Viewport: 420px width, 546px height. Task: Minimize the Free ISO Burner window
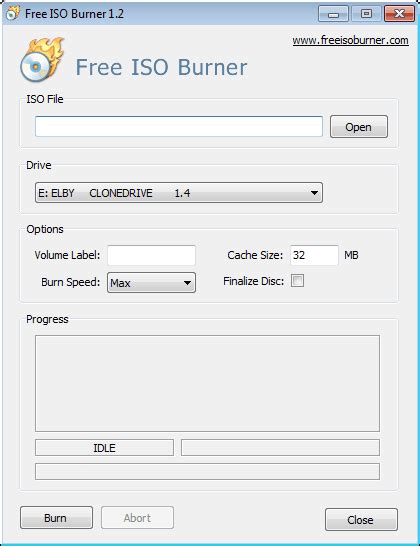[333, 14]
